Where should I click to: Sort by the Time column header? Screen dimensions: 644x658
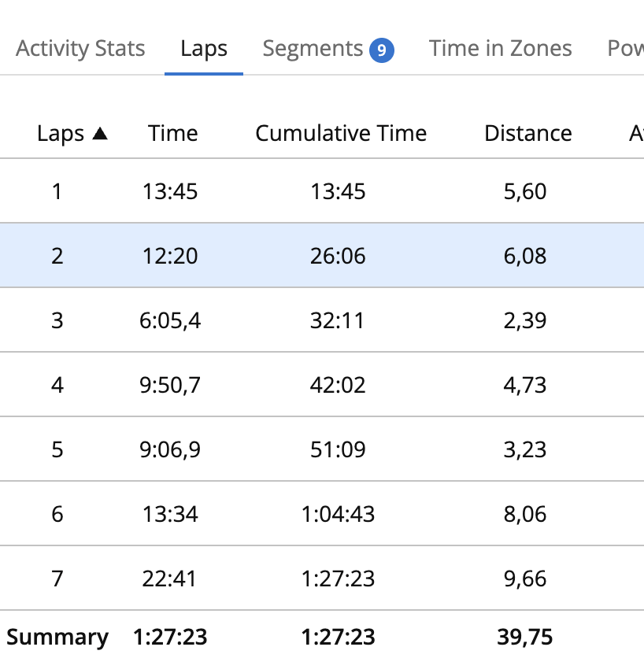(172, 134)
